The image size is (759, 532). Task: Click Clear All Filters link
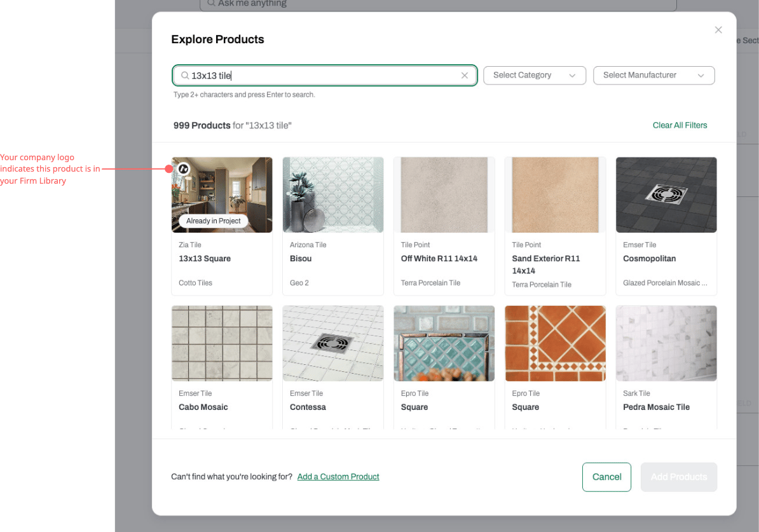[680, 125]
